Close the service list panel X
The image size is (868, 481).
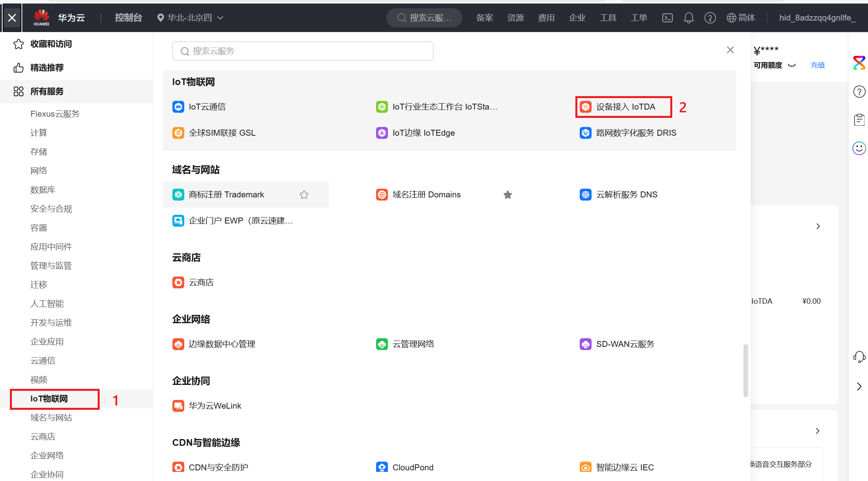coord(730,50)
